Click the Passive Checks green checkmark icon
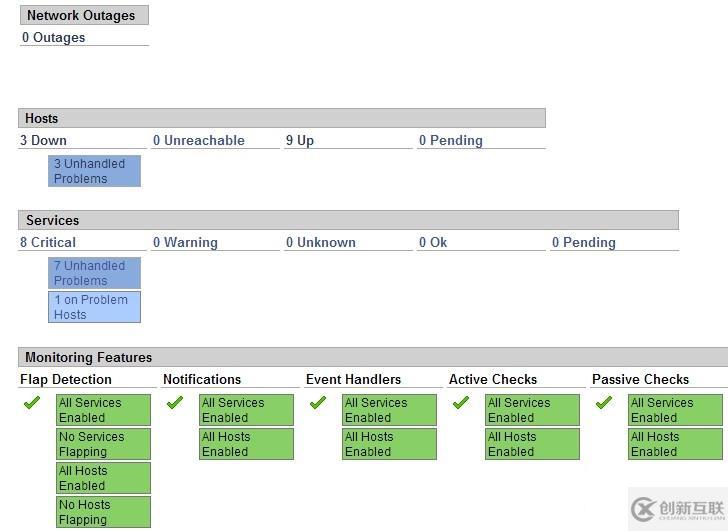 click(x=604, y=402)
